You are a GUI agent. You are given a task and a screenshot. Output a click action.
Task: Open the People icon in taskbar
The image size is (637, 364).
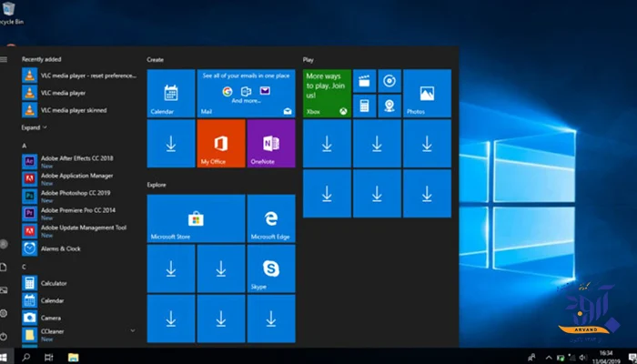pos(531,358)
